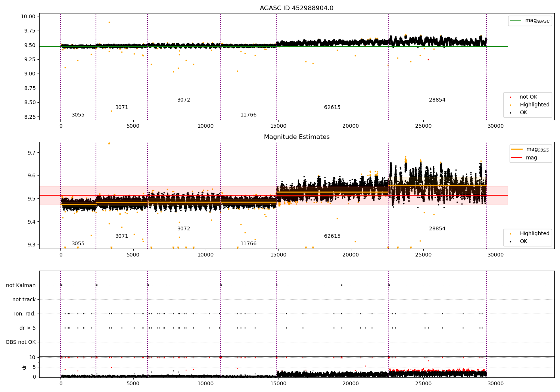Click the title "AGASC ID 452988904.0"
560x392 pixels.
point(296,8)
